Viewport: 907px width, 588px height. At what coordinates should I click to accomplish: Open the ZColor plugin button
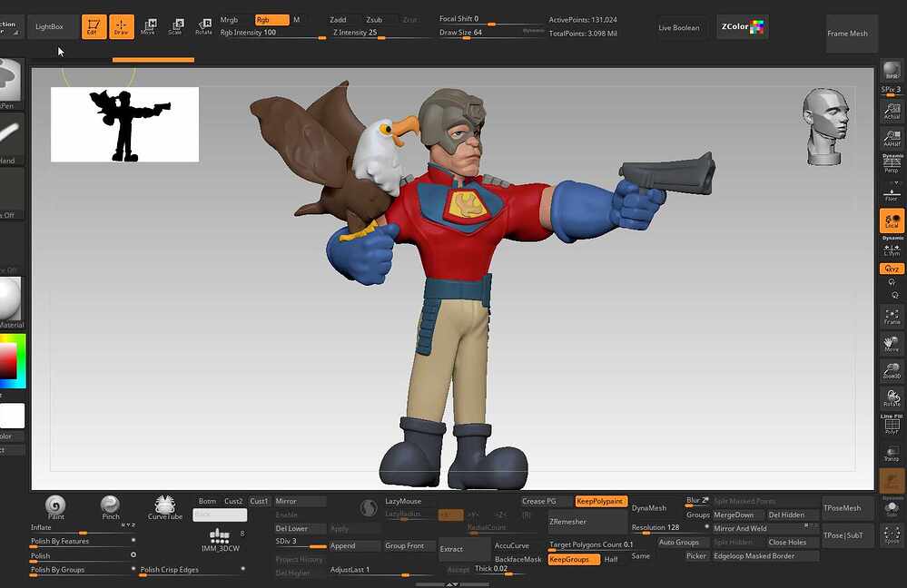pos(742,26)
